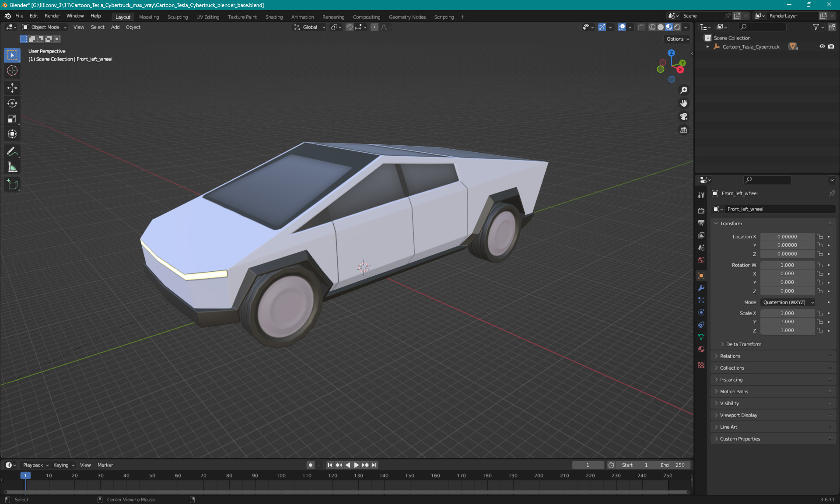
Task: Disable Cartoon_Tesla_Cybertruck in renders camera icon
Action: pyautogui.click(x=831, y=46)
